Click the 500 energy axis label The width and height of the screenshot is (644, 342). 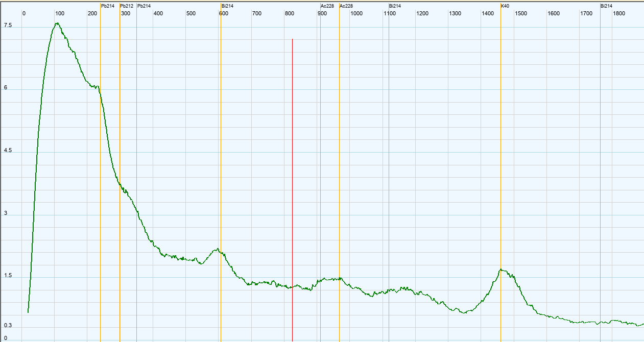191,13
